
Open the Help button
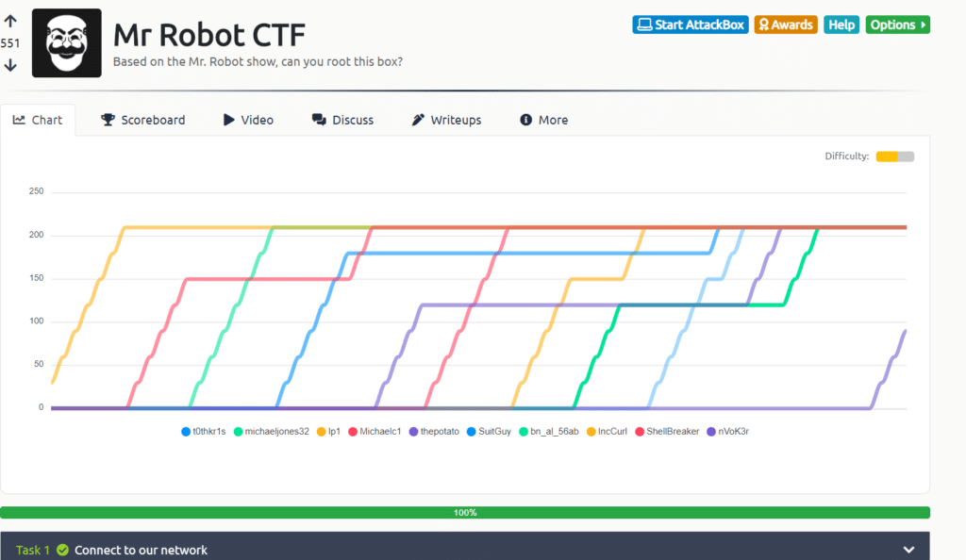841,25
